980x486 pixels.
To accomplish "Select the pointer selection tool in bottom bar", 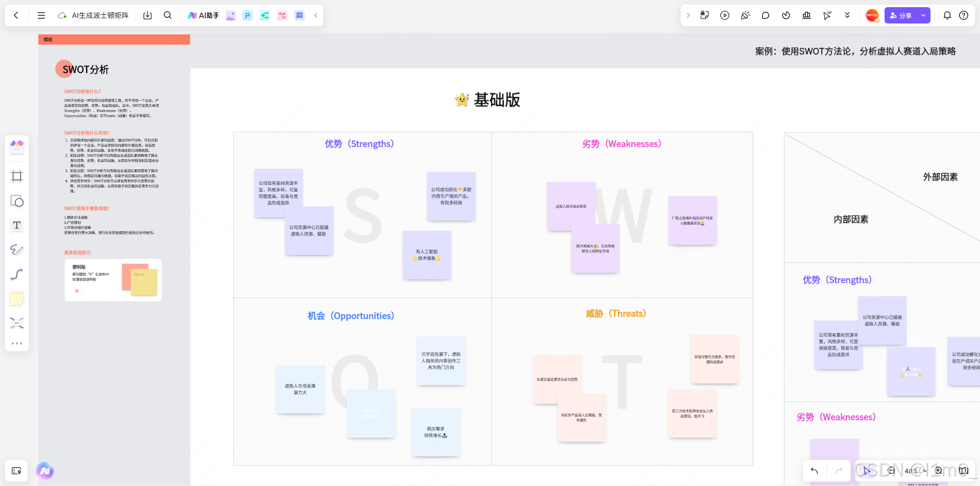I will [x=867, y=471].
